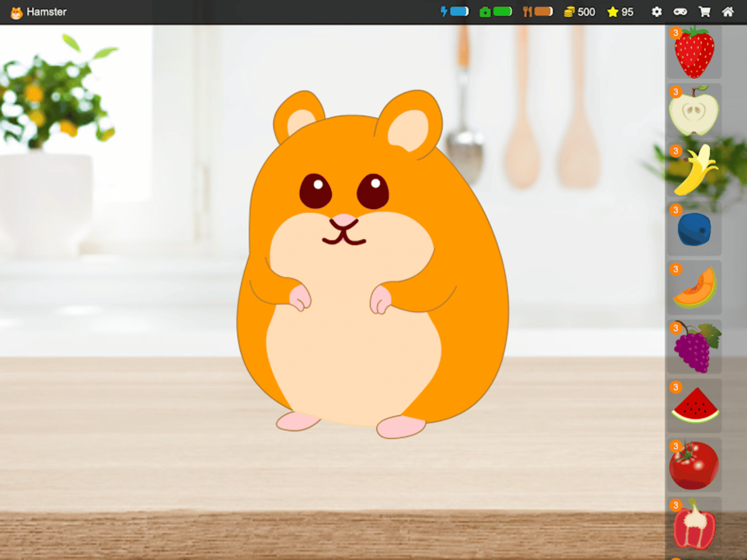Open the games controller menu
747x560 pixels.
coord(680,12)
